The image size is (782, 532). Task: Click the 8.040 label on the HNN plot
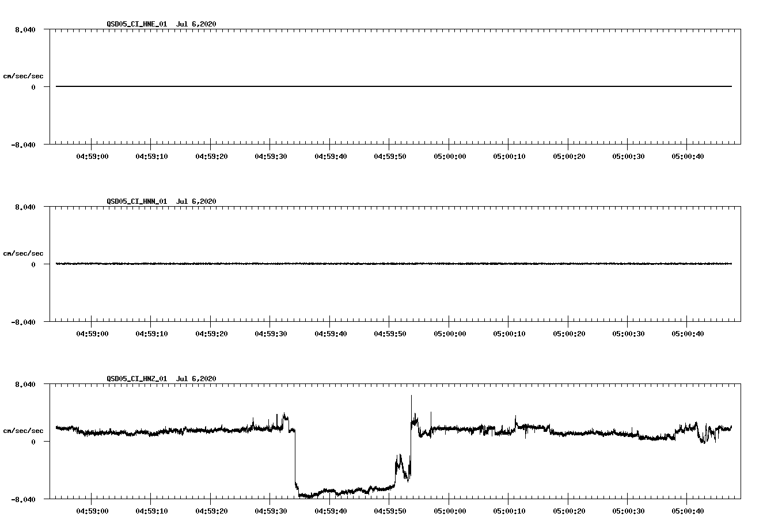tap(25, 207)
